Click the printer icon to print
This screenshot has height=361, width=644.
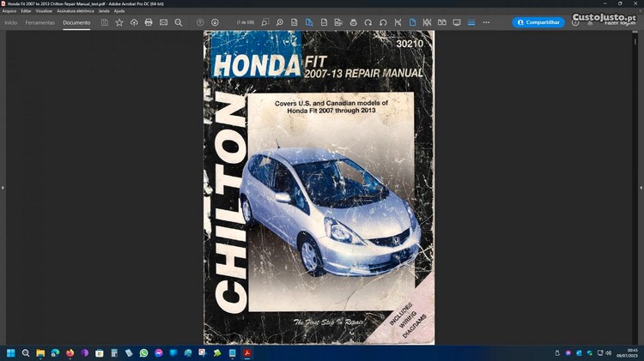tap(149, 22)
